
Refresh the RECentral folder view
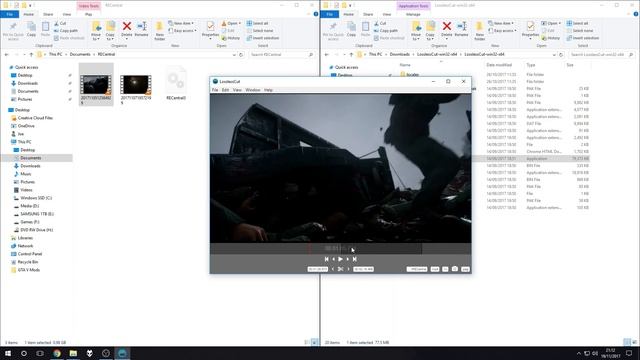tap(241, 54)
